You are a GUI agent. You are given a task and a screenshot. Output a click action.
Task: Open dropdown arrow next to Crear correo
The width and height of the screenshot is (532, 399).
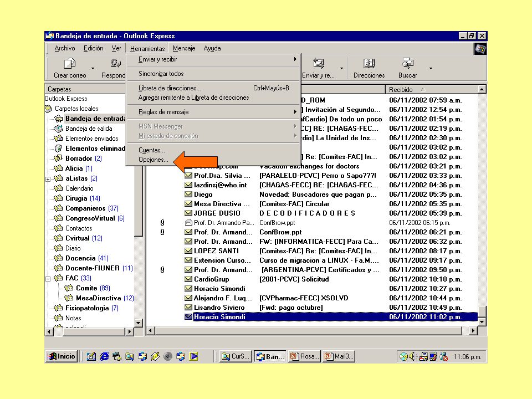coord(93,68)
